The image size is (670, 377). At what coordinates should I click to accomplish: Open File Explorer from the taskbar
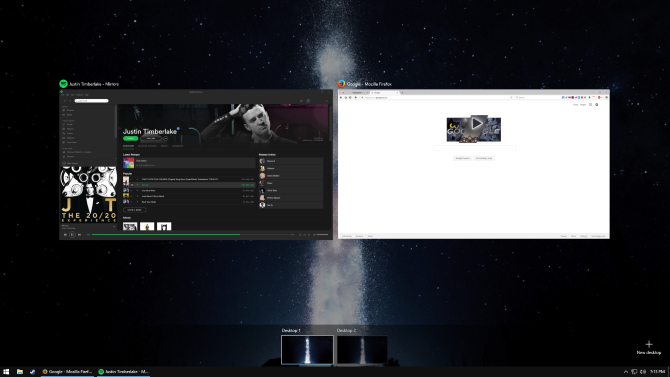pos(20,372)
